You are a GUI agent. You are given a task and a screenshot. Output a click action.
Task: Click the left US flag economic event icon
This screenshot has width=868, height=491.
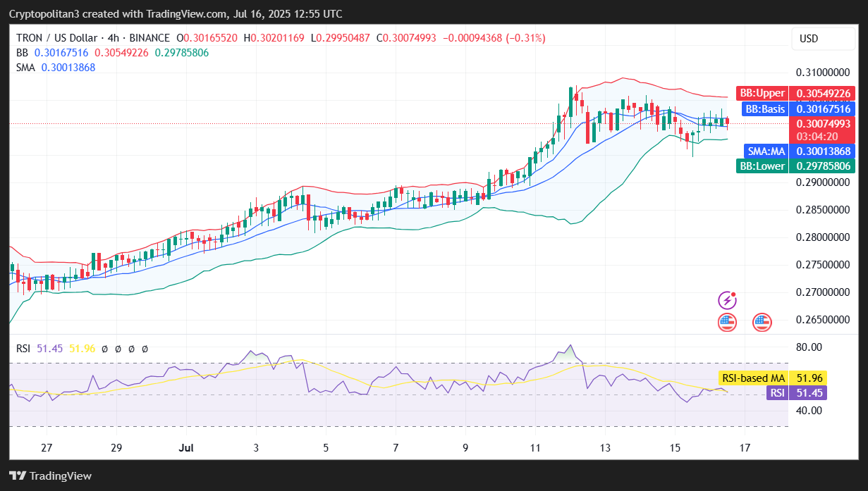[x=727, y=323]
